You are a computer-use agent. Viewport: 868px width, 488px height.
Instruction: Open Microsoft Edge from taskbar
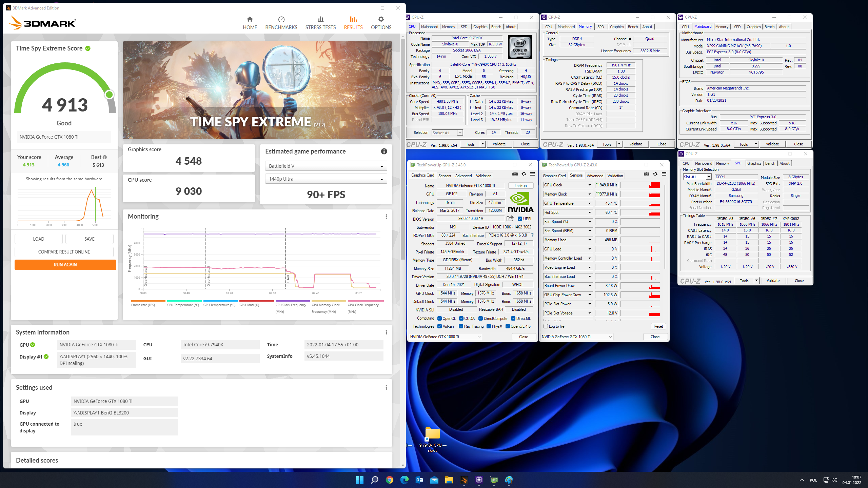click(404, 480)
